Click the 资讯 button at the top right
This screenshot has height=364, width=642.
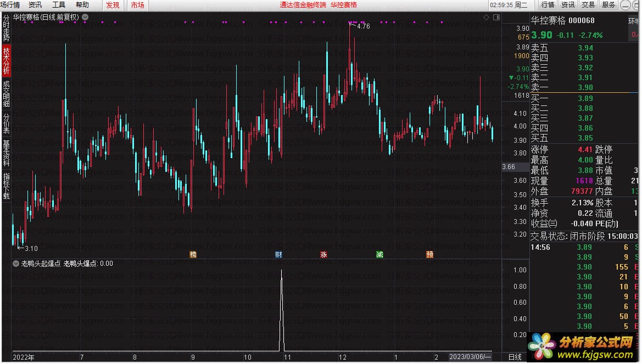pos(568,5)
